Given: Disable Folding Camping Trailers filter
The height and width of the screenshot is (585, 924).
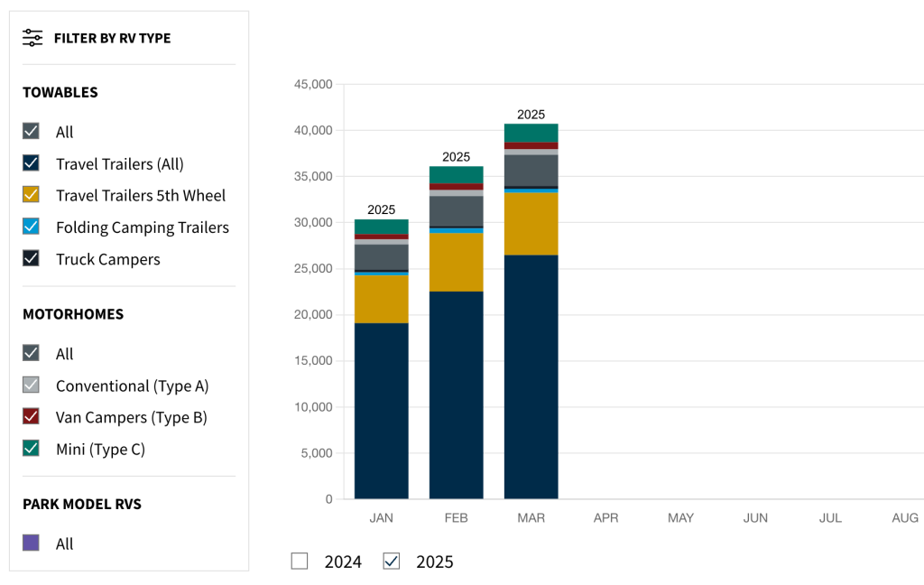Looking at the screenshot, I should [x=31, y=227].
